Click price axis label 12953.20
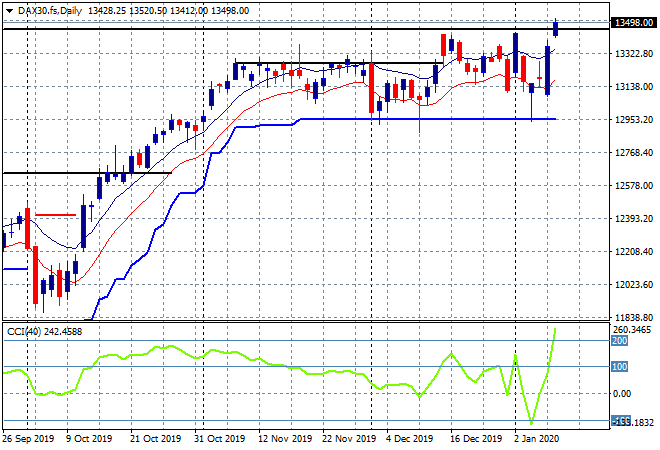This screenshot has height=450, width=660. tap(634, 120)
